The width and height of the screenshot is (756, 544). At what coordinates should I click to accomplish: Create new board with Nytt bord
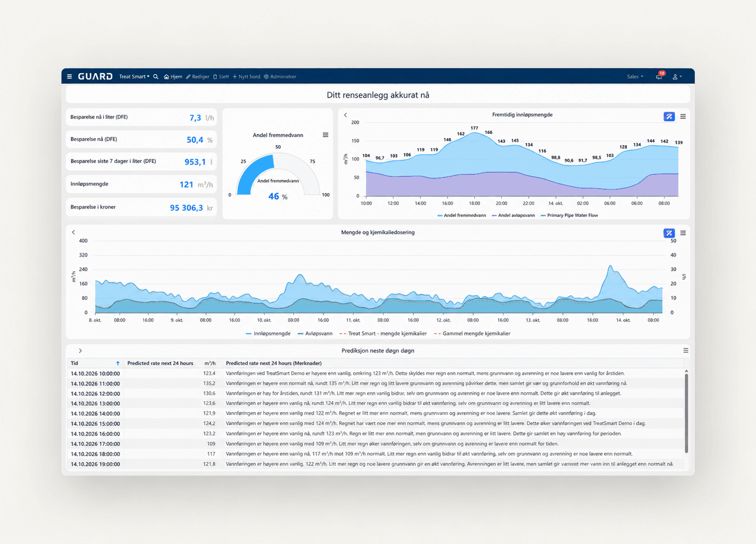coord(247,77)
